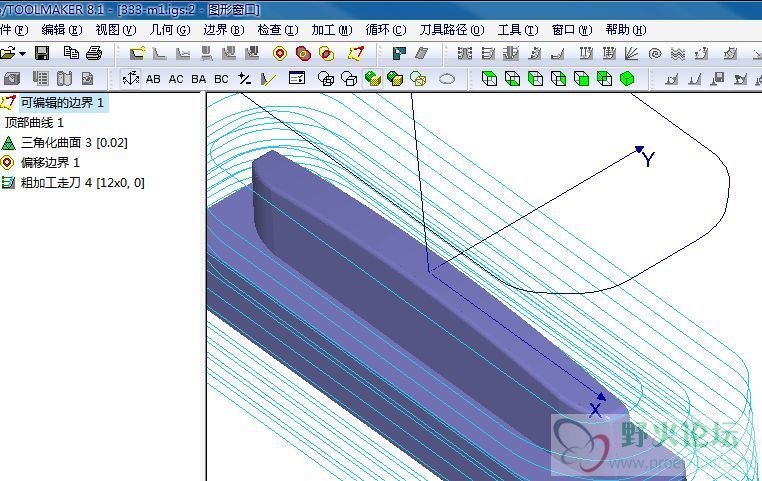Click the hidden-line sphere-and-cube icon
The image size is (762, 481).
coord(349,78)
